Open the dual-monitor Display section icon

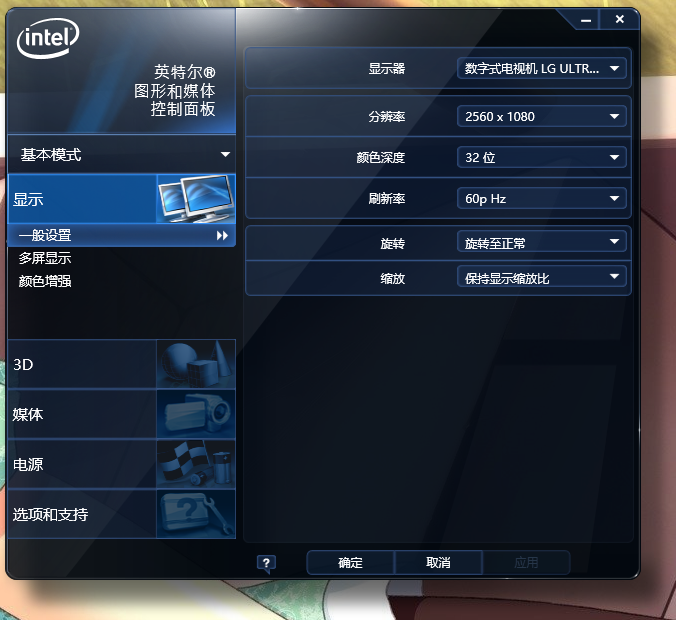coord(196,199)
